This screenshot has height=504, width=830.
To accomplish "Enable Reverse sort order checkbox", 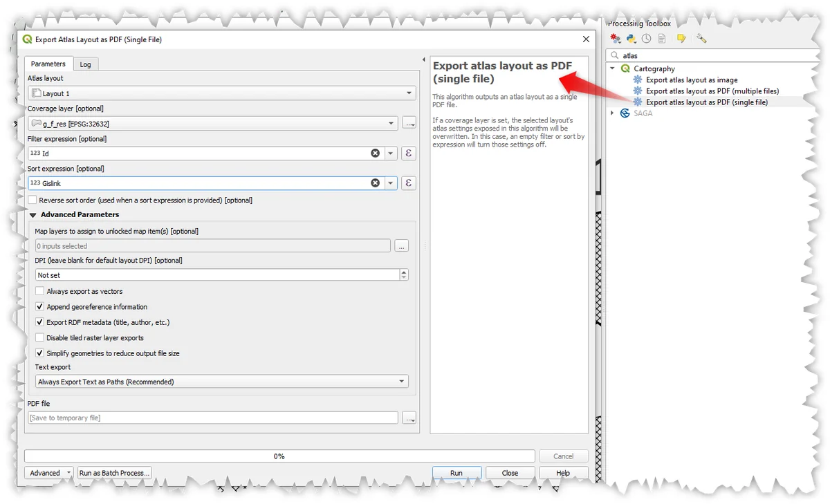I will tap(33, 200).
